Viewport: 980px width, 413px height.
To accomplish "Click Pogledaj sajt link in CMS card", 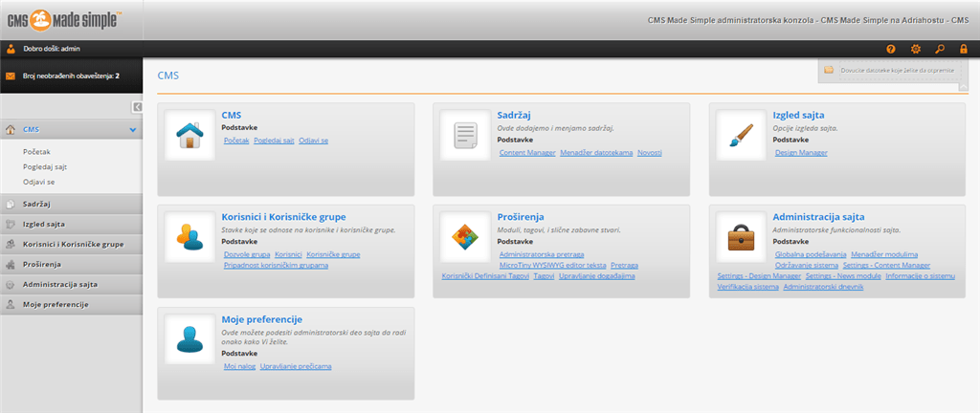I will (274, 141).
